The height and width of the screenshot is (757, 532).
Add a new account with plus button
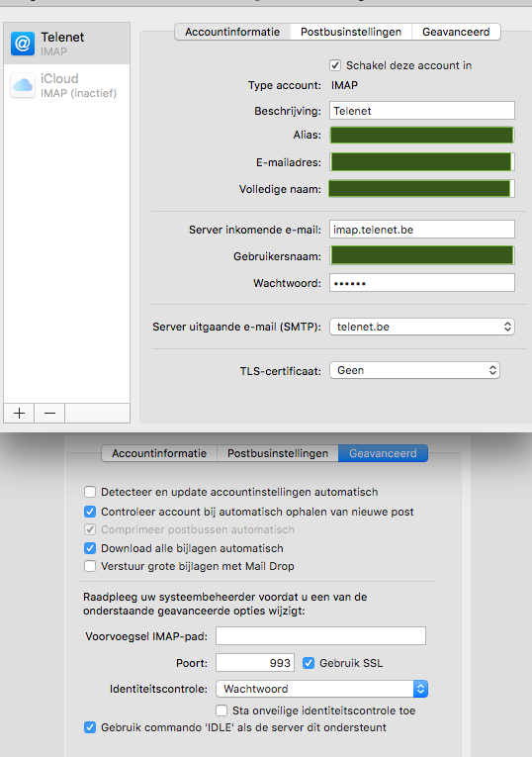(x=20, y=414)
